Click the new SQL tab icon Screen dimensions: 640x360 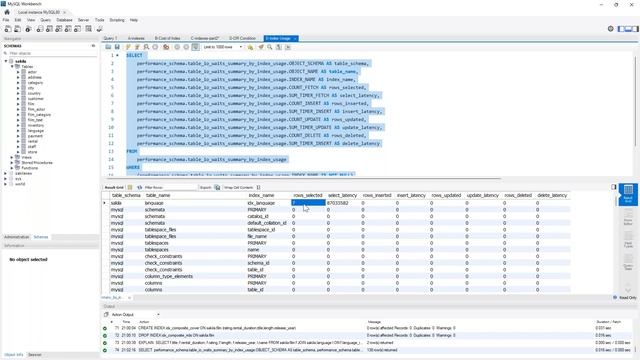[x=8, y=29]
